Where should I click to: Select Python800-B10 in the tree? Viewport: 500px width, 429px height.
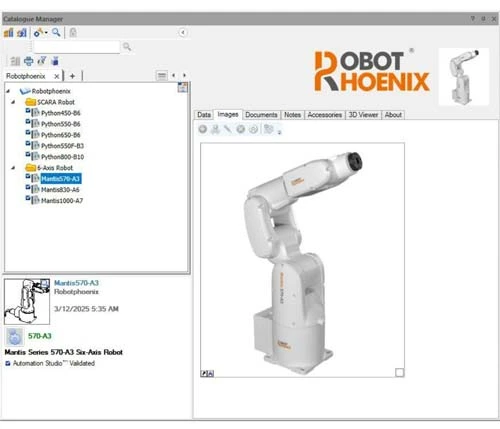[x=62, y=157]
